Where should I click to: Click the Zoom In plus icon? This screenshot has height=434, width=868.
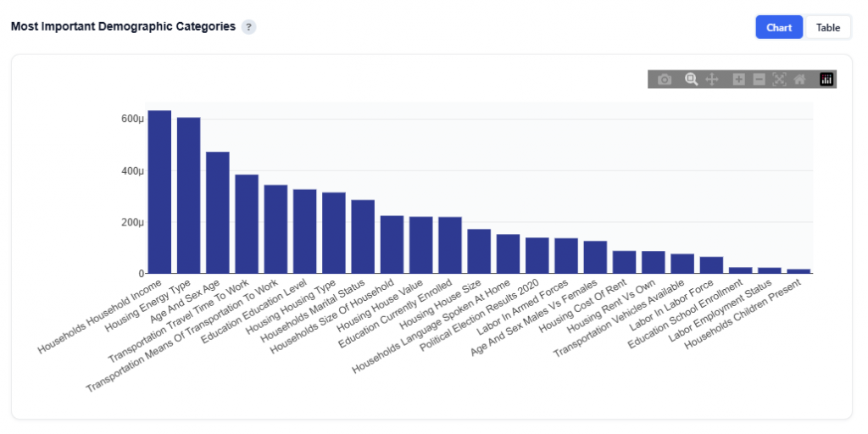[738, 80]
